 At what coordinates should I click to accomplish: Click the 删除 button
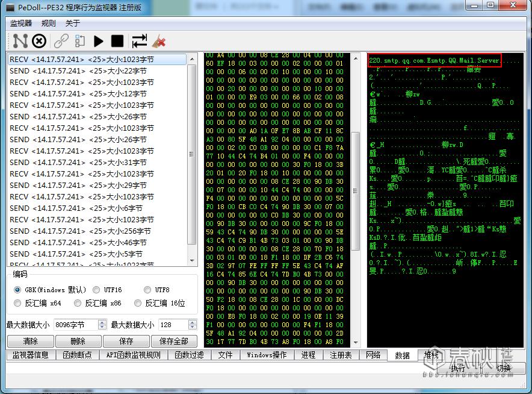point(78,340)
